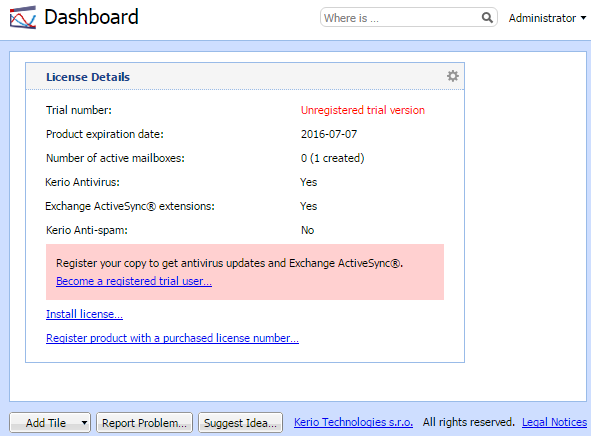Visit the Kerio Technologies s.r.o. link
The image size is (591, 436).
pos(353,422)
